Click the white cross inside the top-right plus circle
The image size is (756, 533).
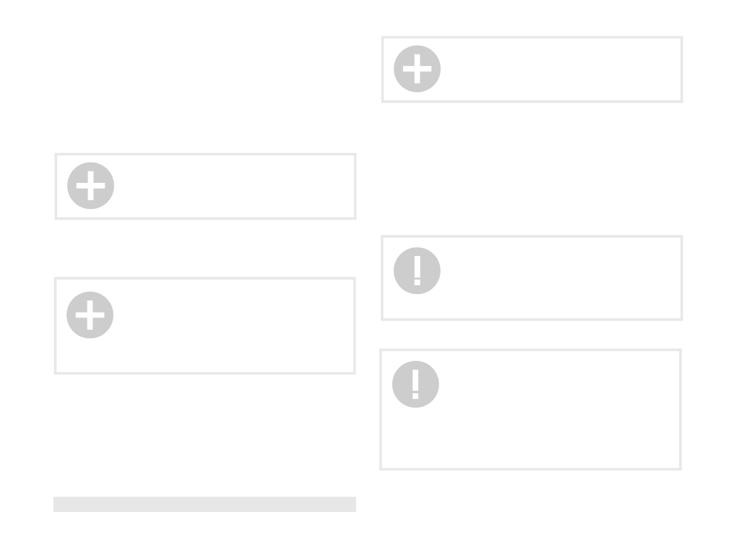[417, 69]
